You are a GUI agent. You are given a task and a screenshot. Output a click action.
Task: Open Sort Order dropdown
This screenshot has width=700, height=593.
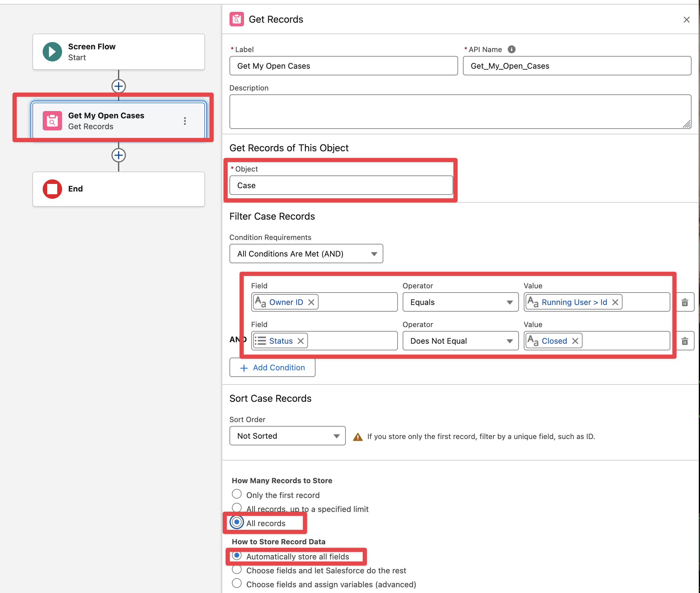click(x=287, y=436)
